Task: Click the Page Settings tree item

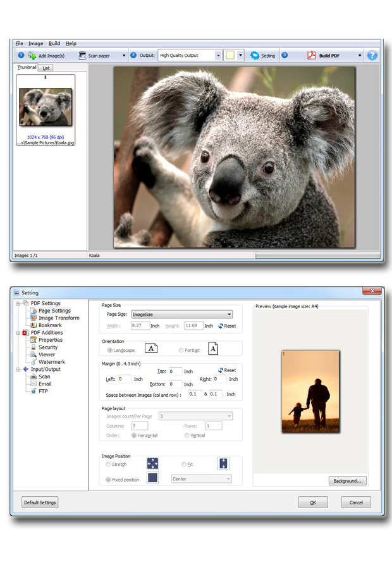Action: 54,311
